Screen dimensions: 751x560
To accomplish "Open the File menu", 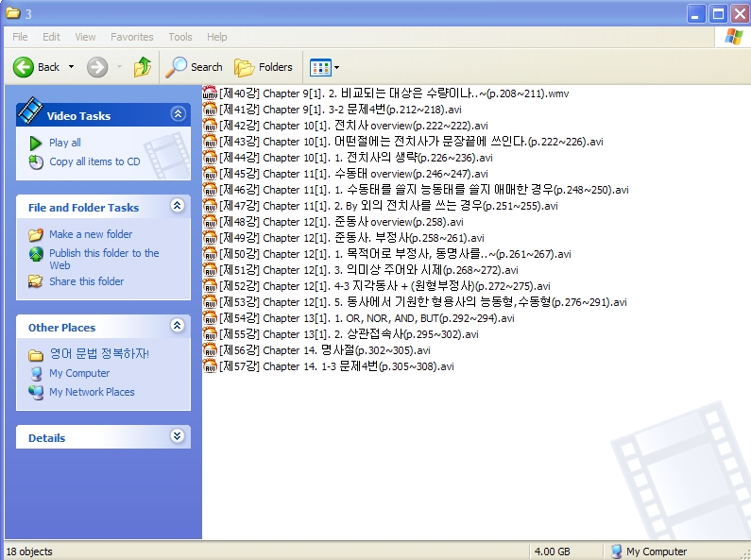I will click(x=20, y=37).
